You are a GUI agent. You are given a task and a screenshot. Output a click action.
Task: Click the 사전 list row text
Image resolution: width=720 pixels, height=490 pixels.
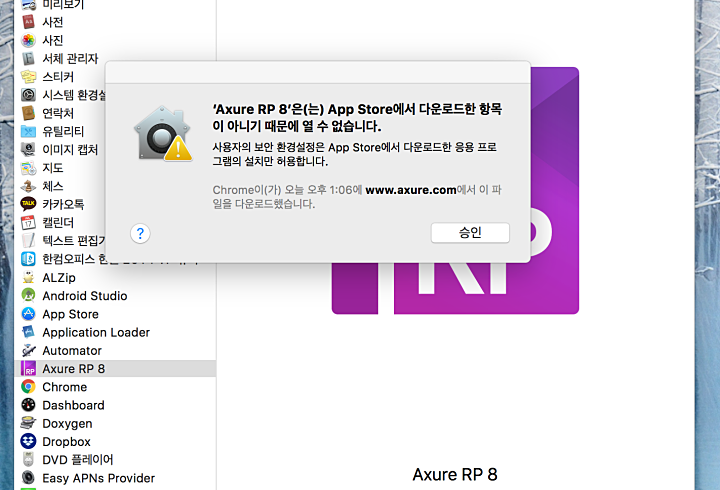(x=53, y=22)
